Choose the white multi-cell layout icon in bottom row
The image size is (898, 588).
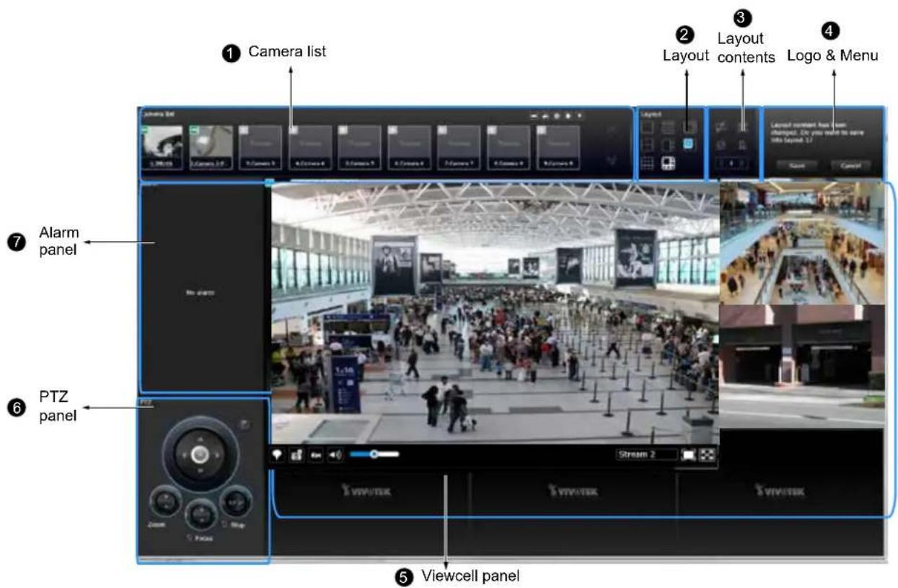tap(668, 164)
